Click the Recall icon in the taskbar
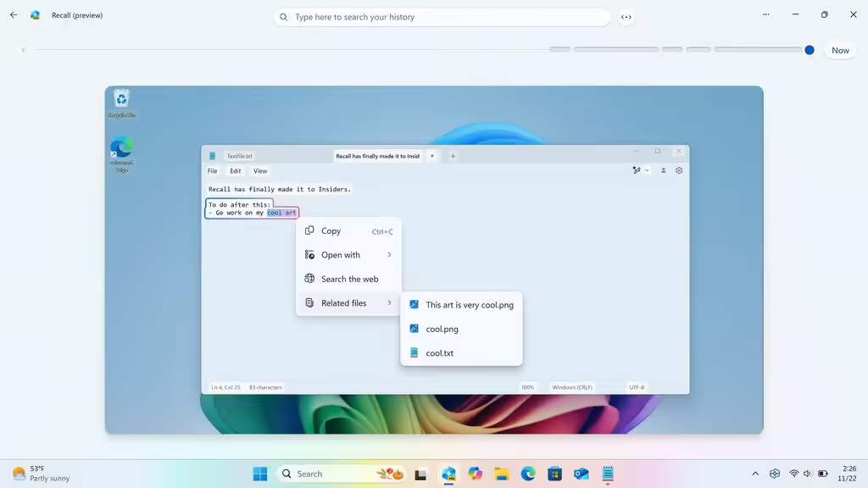 448,474
